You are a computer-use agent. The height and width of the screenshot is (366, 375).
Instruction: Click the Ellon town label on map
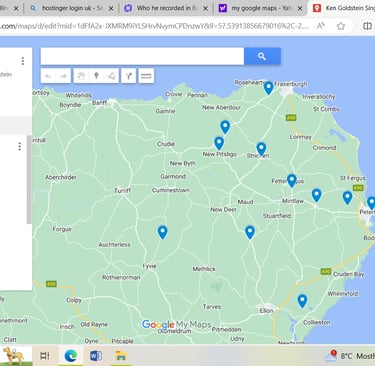[x=266, y=311]
